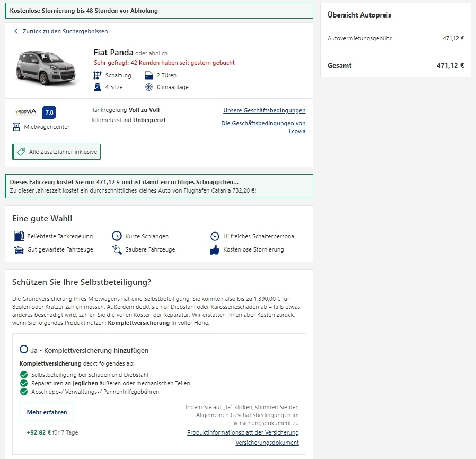Click the Ecovia supplier logo
Image resolution: width=476 pixels, height=459 pixels.
point(26,112)
